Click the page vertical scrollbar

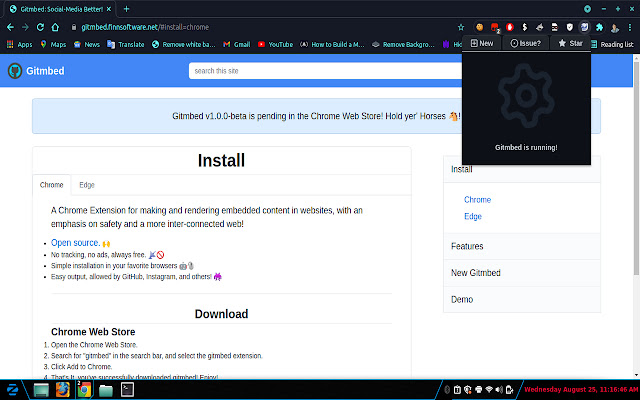[636, 168]
